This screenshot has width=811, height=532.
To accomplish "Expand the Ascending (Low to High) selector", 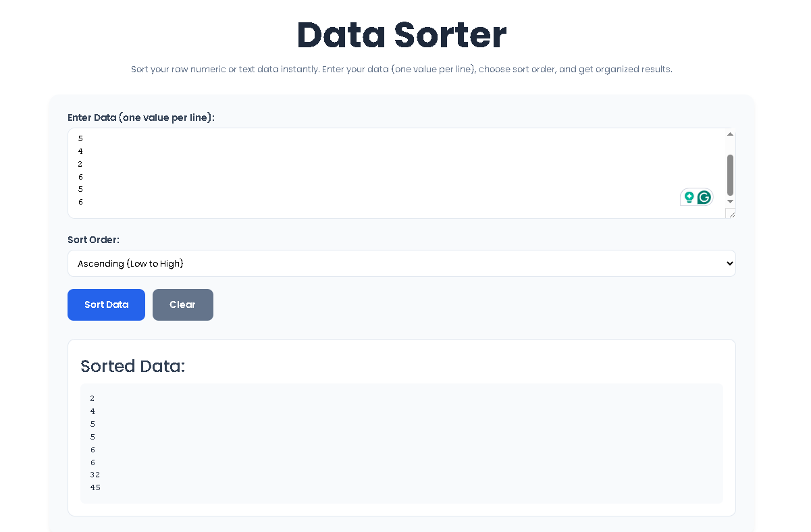I will pos(402,263).
